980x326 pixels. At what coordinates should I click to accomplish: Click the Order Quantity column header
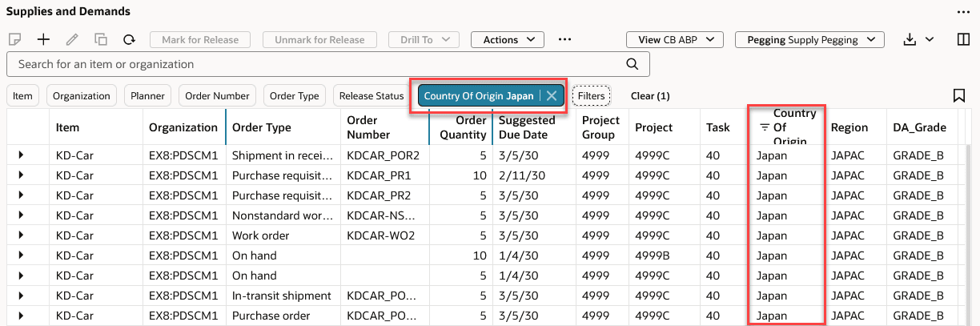pos(461,127)
